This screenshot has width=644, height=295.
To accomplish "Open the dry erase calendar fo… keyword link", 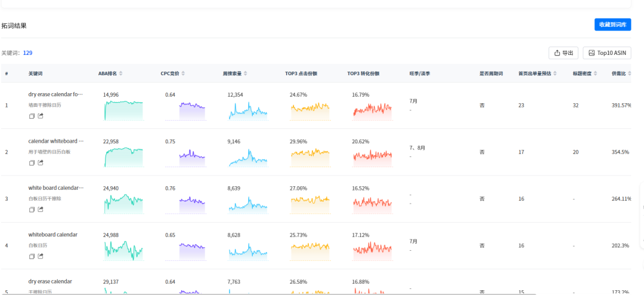I will (55, 94).
